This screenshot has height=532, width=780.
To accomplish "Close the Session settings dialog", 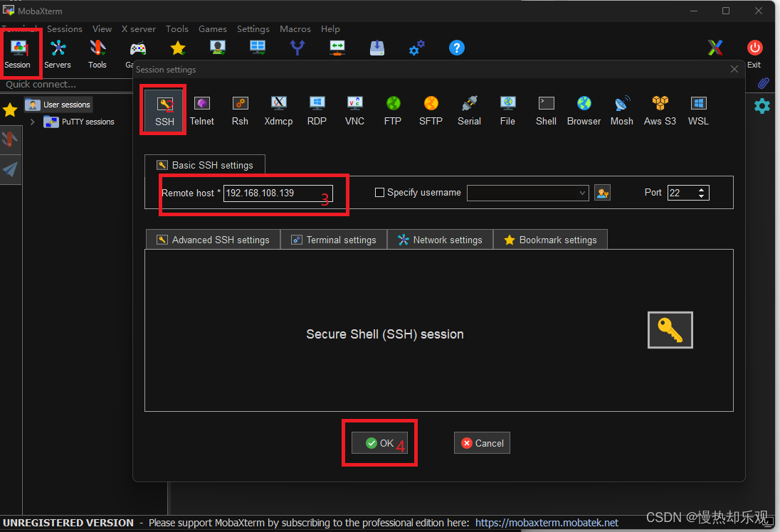I will 734,69.
